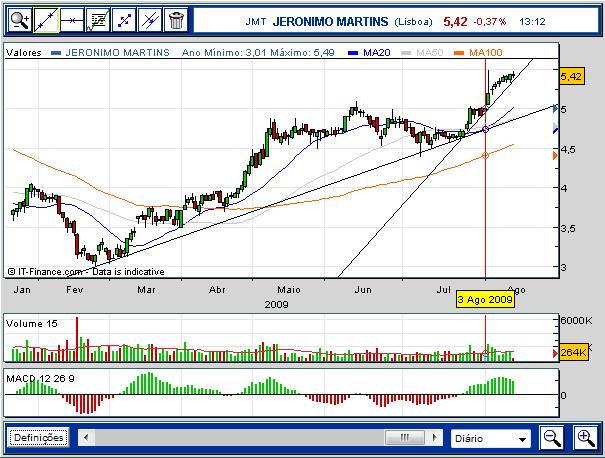Select the dashed segment move tool
The height and width of the screenshot is (458, 605).
pos(124,20)
